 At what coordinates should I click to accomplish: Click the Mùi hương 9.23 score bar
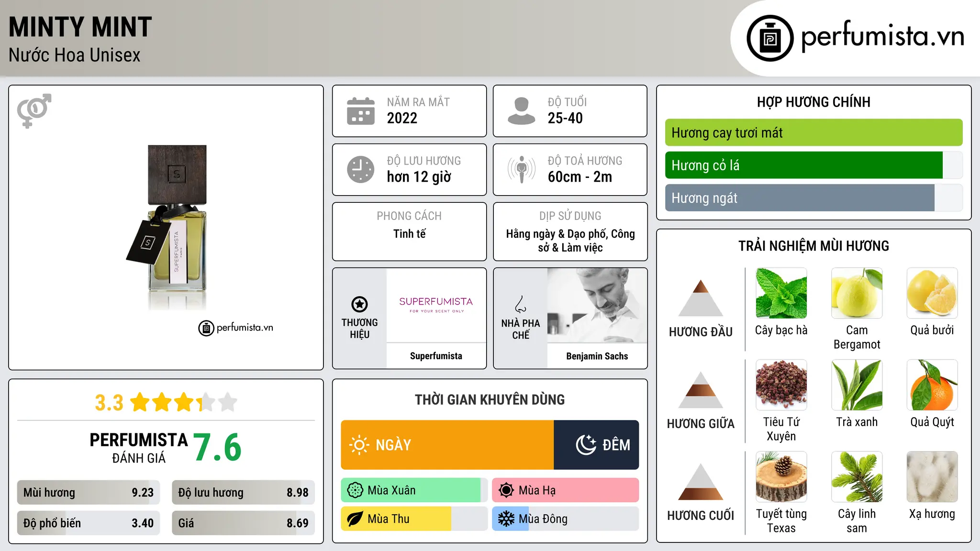point(89,493)
